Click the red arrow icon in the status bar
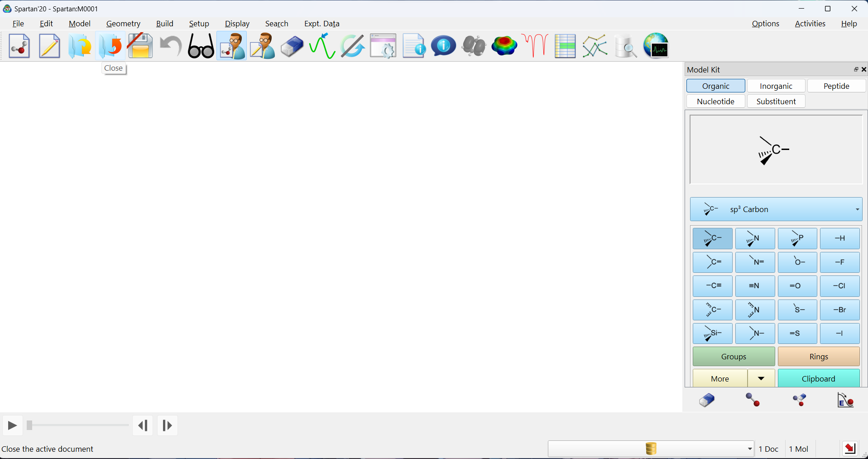The width and height of the screenshot is (868, 459). coord(850,449)
